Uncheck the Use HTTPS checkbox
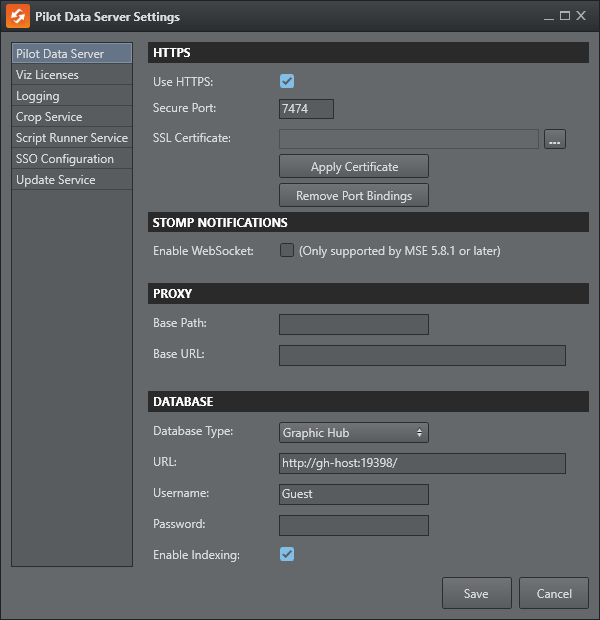The width and height of the screenshot is (600, 620). 287,81
